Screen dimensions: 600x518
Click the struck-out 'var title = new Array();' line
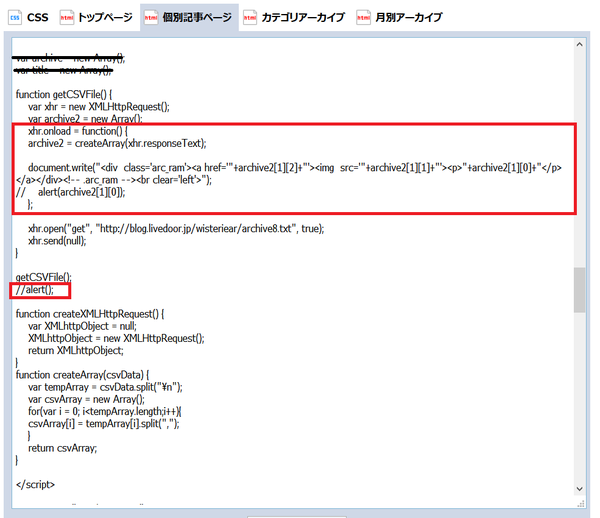pyautogui.click(x=64, y=70)
